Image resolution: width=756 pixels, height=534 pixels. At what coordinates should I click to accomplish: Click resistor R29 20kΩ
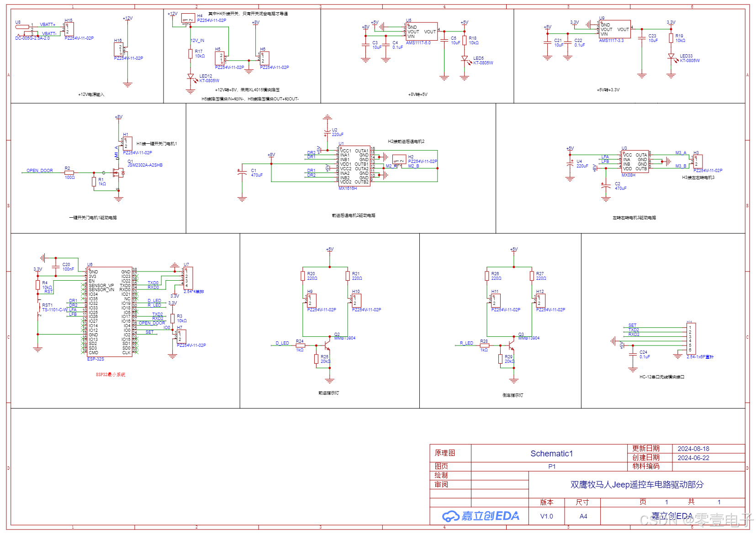click(x=500, y=359)
